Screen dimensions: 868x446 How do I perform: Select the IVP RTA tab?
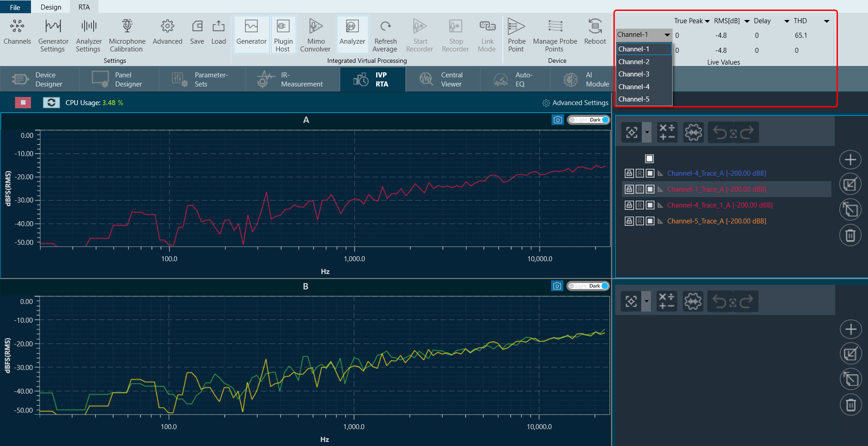tap(373, 79)
